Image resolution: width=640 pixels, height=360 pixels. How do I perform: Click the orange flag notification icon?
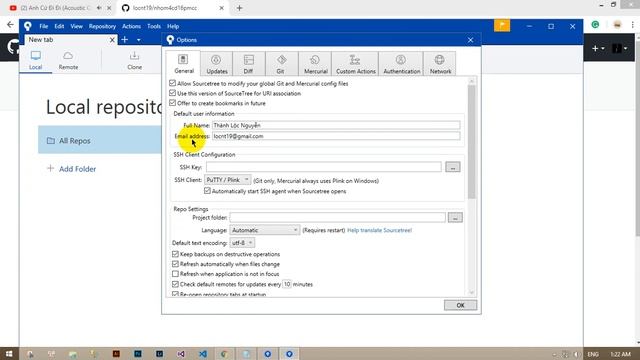coord(502,26)
